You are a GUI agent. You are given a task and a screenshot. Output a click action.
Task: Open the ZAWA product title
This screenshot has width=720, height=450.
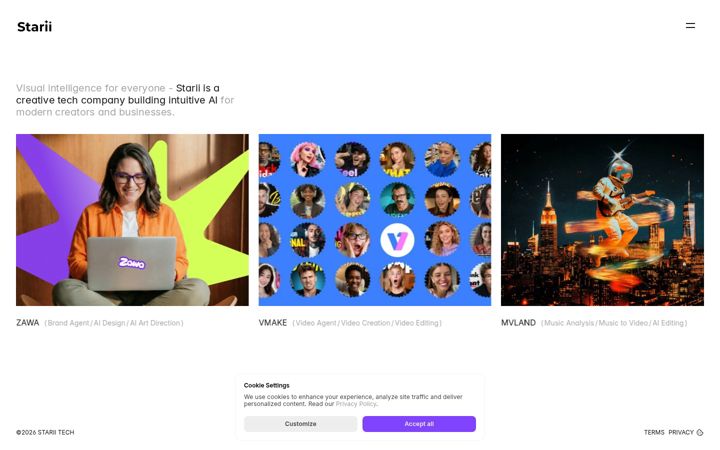click(x=28, y=323)
